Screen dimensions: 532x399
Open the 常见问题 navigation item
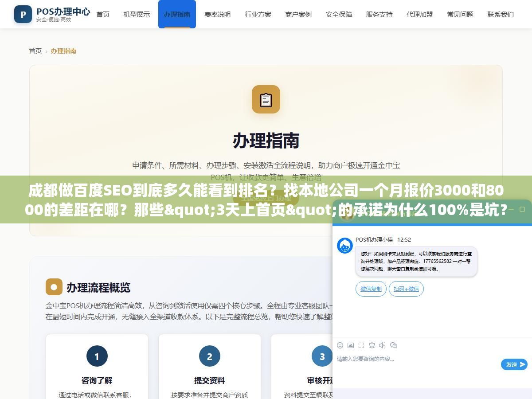coord(460,14)
